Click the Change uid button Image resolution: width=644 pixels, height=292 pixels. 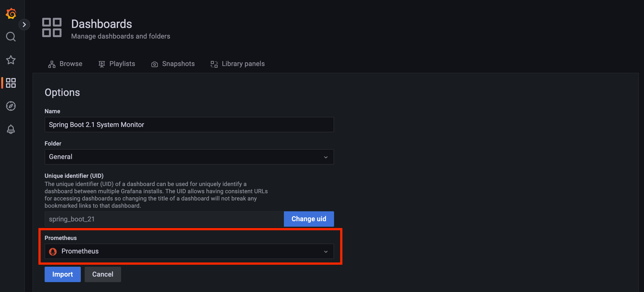click(308, 219)
